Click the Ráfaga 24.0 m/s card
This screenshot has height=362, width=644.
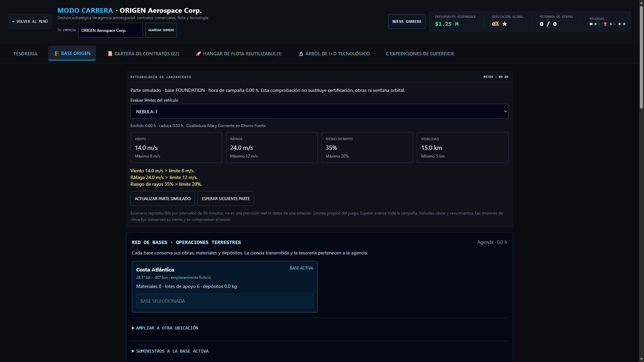tap(272, 147)
